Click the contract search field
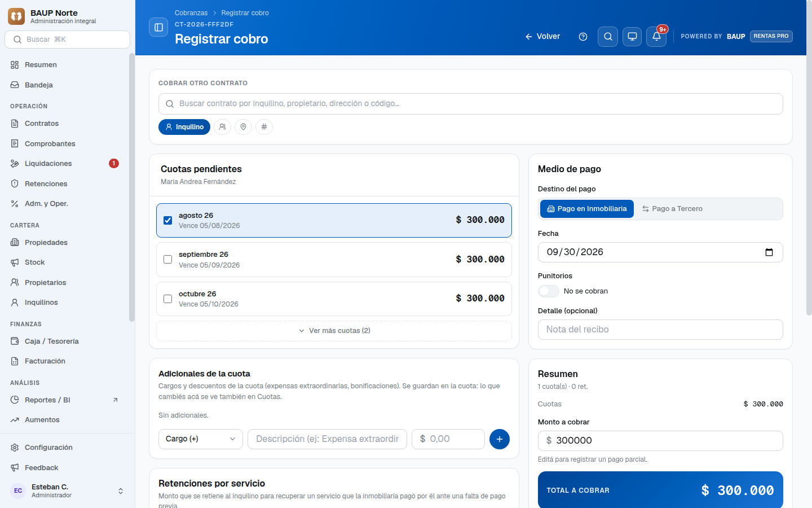The height and width of the screenshot is (508, 812). click(471, 104)
